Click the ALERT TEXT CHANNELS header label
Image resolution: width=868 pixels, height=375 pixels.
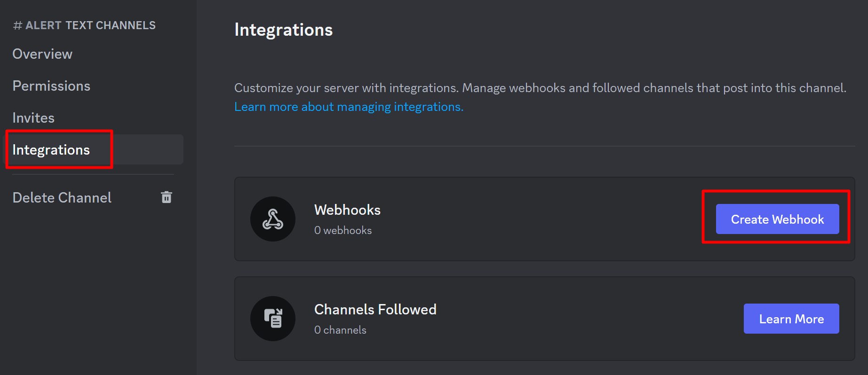point(84,25)
